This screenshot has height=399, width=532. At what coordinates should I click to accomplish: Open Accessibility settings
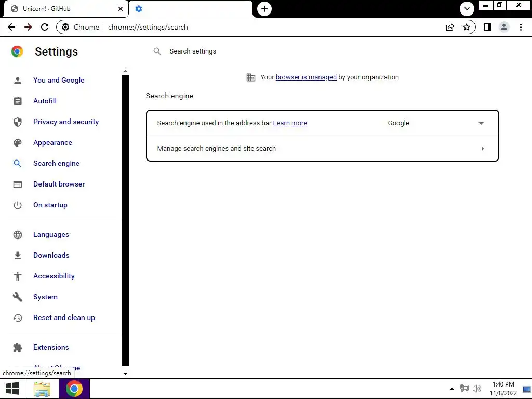point(54,276)
